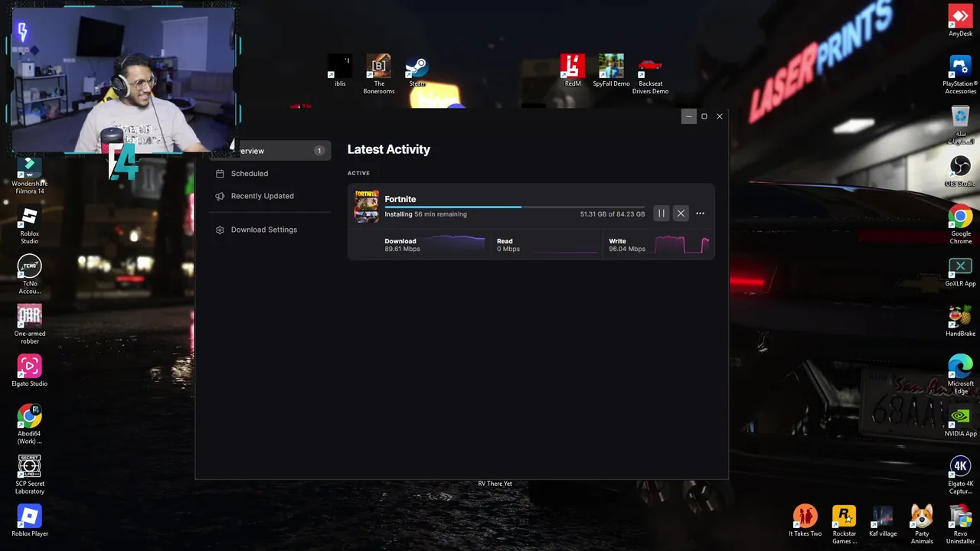Click the 51.31 GB of 84.23 GB text
980x551 pixels.
click(x=612, y=214)
